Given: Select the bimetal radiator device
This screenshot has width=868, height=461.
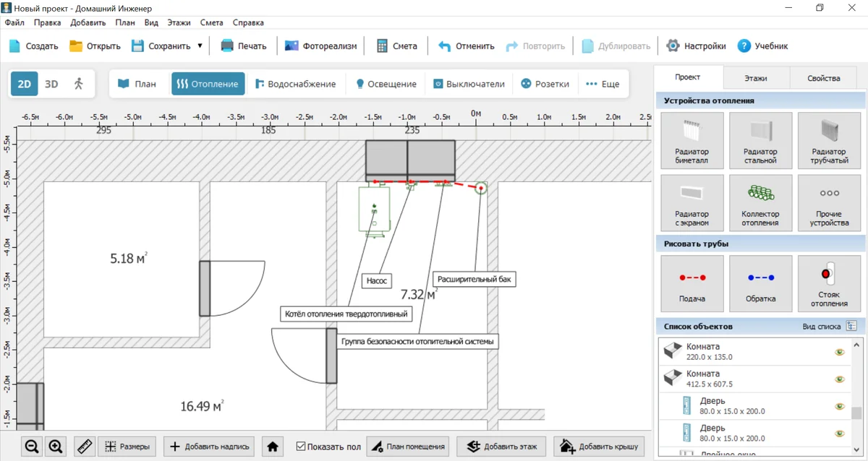Looking at the screenshot, I should [692, 141].
